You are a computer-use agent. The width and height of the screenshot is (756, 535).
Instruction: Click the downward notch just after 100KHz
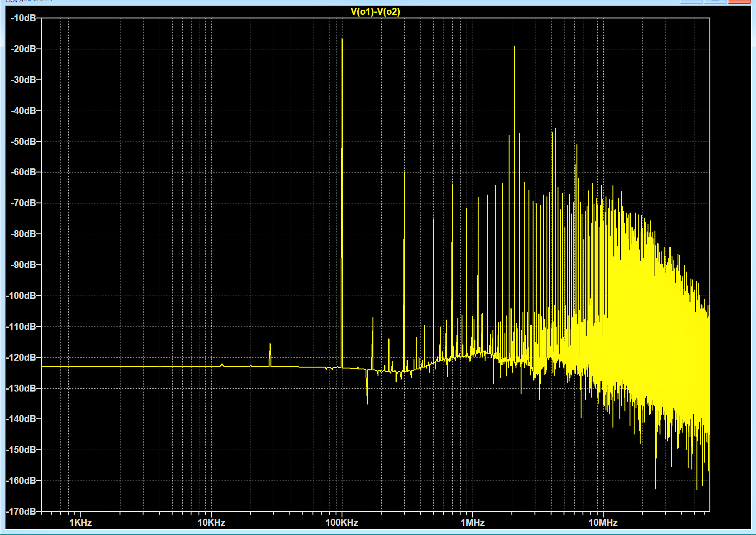[367, 401]
